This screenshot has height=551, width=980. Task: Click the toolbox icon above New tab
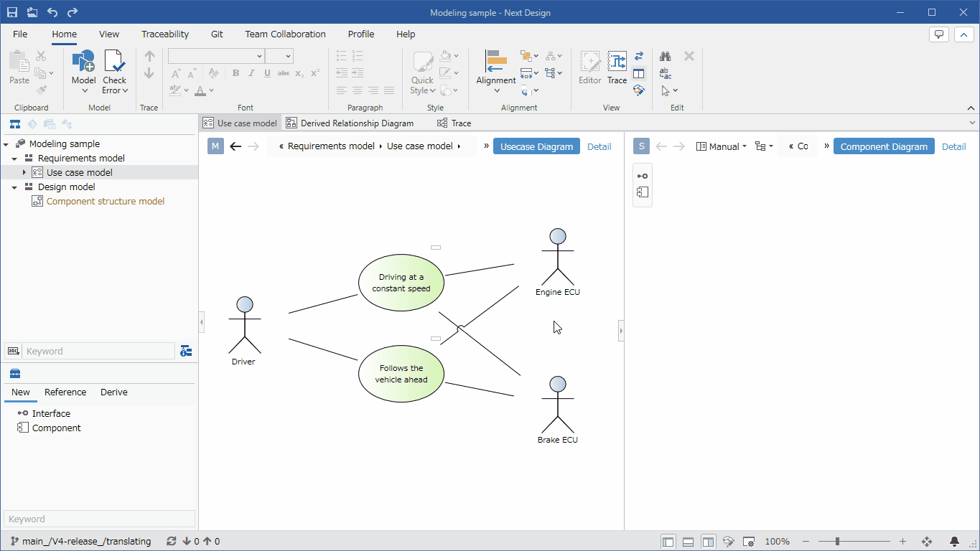[14, 373]
